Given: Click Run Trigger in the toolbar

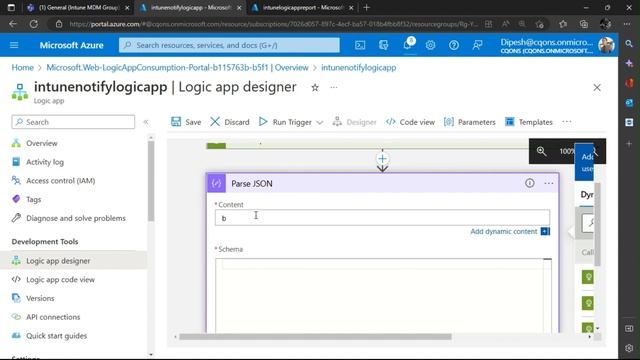Looking at the screenshot, I should click(x=285, y=122).
